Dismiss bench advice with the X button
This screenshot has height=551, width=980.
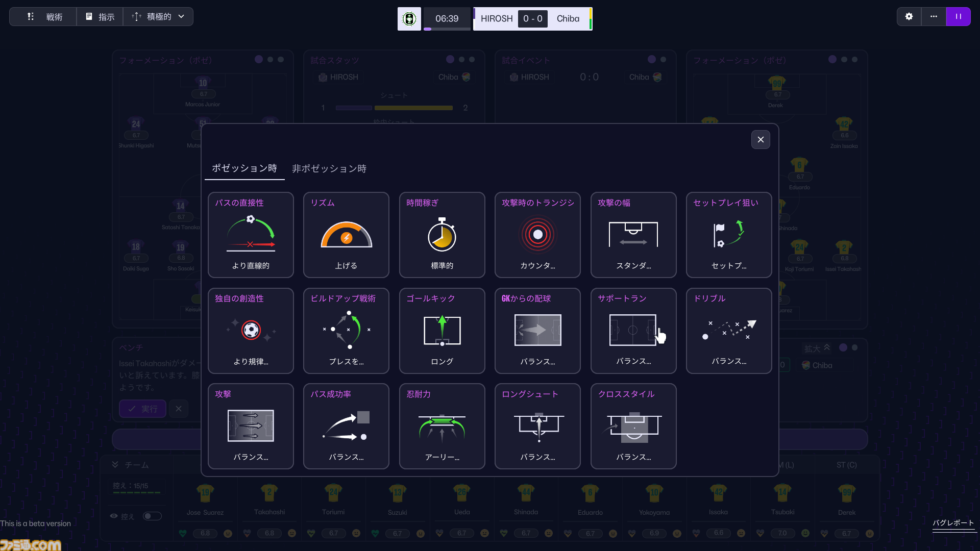[179, 409]
